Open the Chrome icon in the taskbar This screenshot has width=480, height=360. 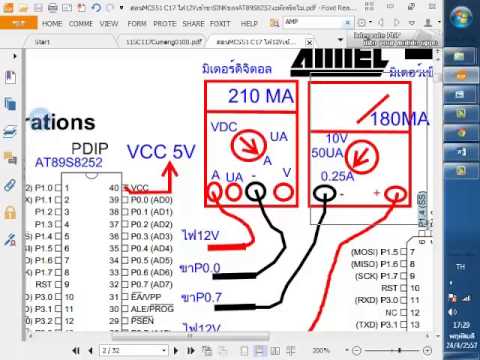tap(461, 133)
